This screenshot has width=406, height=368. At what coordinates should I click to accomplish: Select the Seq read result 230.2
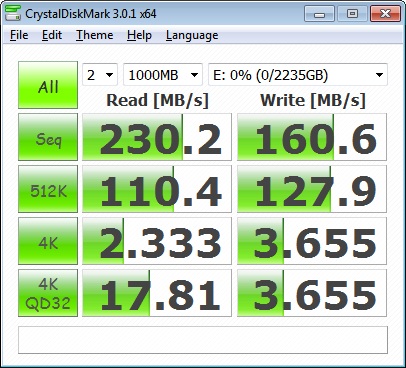coord(157,137)
